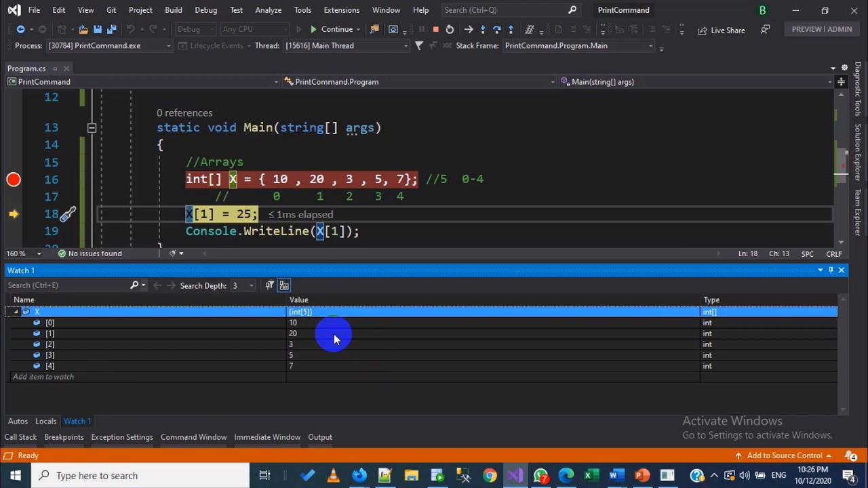Image resolution: width=868 pixels, height=488 pixels.
Task: Click the Save file icon
Action: click(97, 29)
